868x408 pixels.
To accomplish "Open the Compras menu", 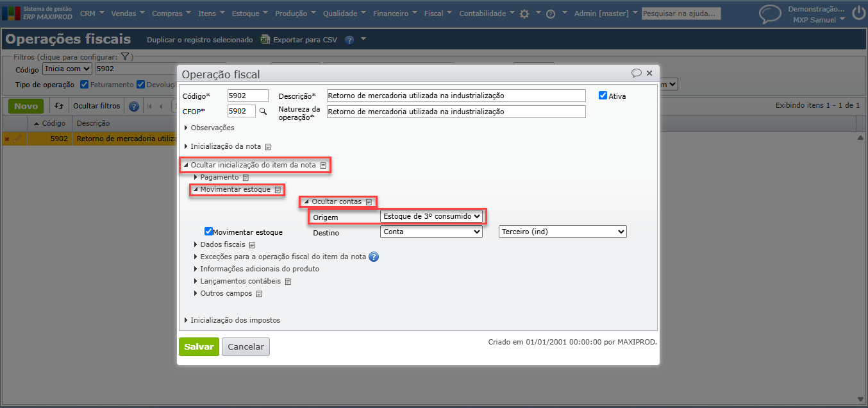I will (171, 13).
